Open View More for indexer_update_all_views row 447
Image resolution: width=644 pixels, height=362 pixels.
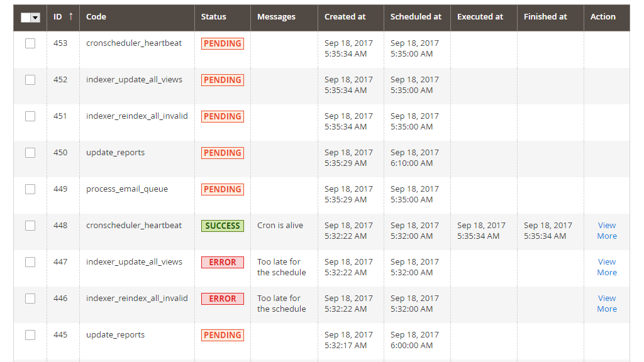606,267
